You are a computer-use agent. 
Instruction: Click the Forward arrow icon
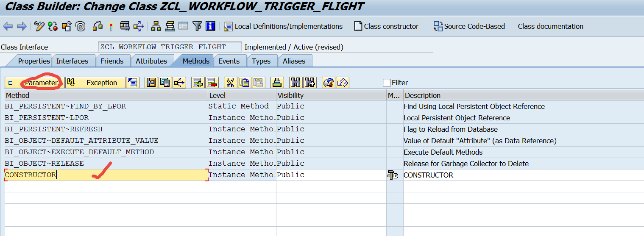pos(22,26)
